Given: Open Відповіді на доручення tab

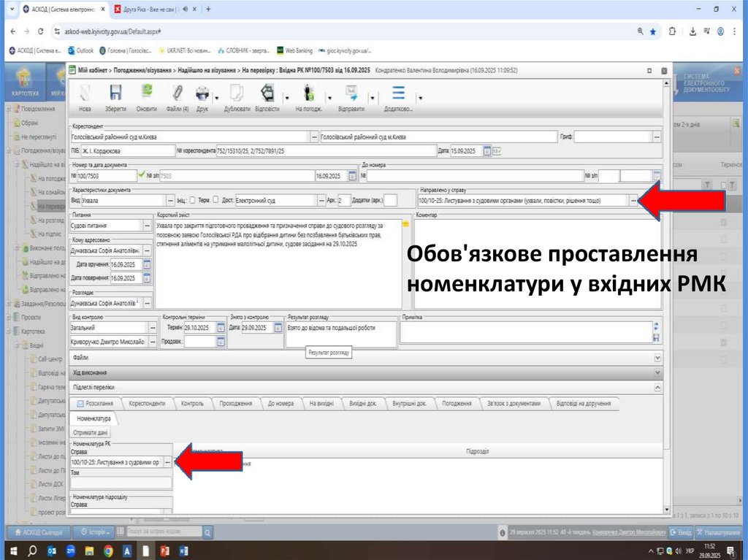Looking at the screenshot, I should click(x=584, y=404).
